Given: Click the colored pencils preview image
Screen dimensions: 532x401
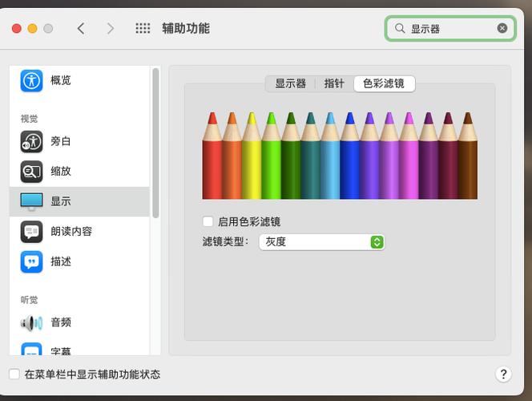Looking at the screenshot, I should [x=340, y=155].
